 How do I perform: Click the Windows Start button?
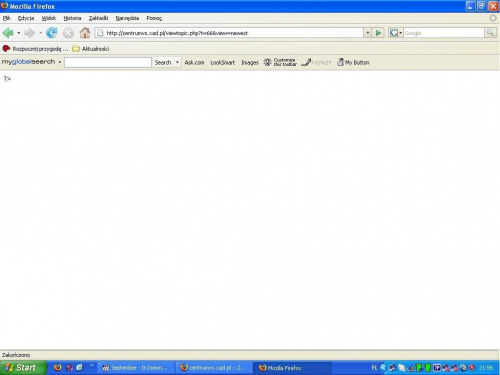[x=23, y=368]
